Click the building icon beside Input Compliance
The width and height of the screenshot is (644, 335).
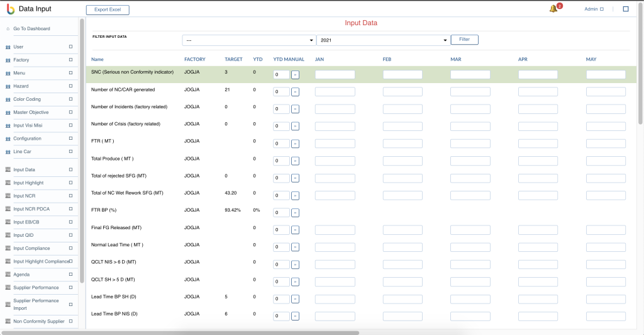pyautogui.click(x=8, y=248)
